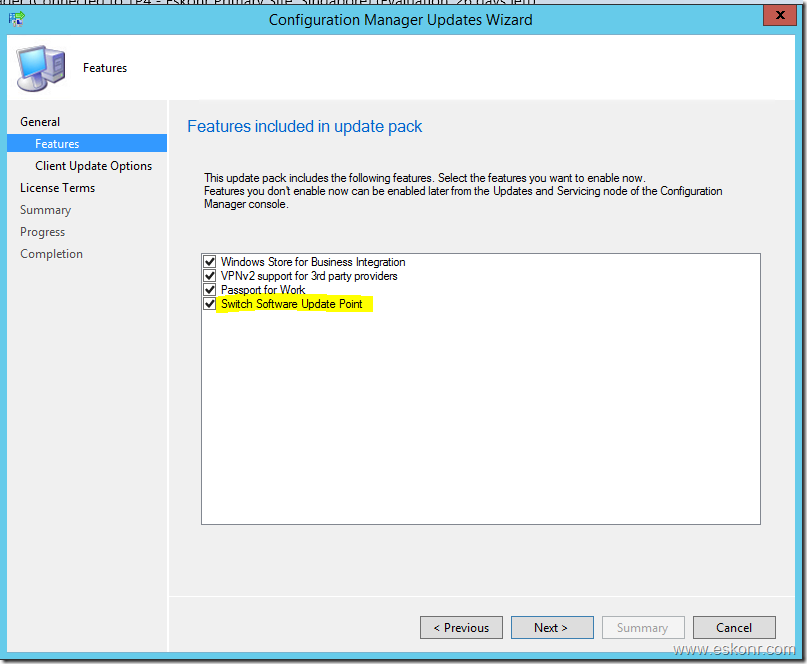Screen dimensions: 807x664
Task: Disable the Passport for Work checkbox
Action: click(x=210, y=290)
